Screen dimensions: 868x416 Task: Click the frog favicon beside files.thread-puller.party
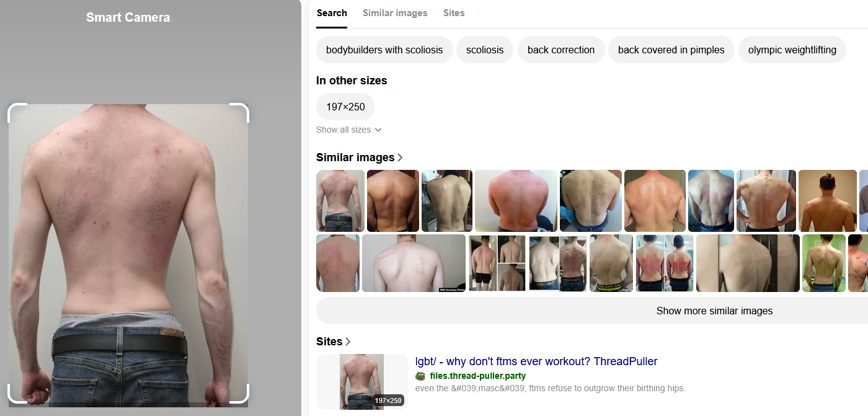click(420, 376)
